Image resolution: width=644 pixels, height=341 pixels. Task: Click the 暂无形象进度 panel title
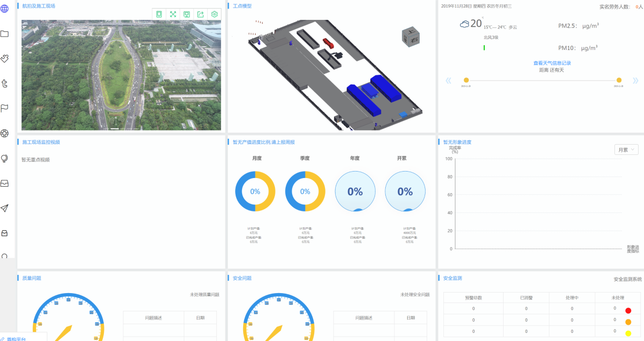pos(457,142)
